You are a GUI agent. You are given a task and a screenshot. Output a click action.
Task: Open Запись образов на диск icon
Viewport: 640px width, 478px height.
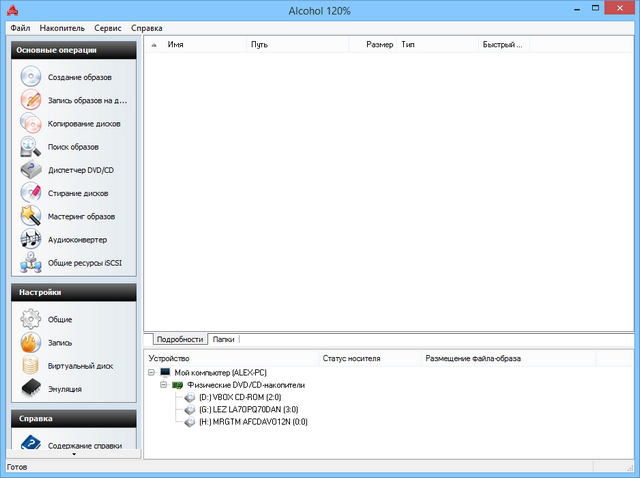(x=30, y=100)
